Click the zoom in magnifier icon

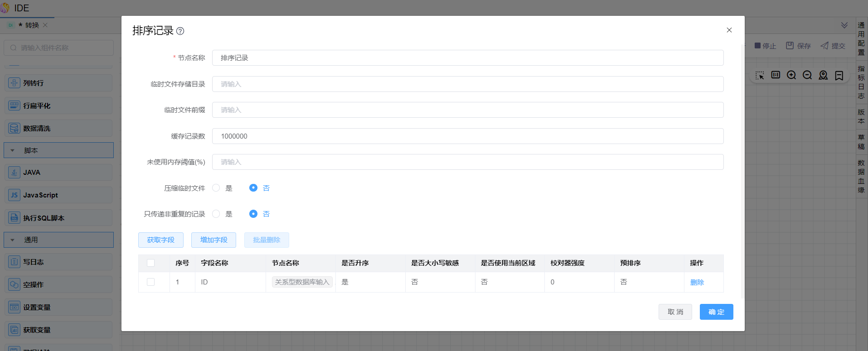tap(791, 75)
